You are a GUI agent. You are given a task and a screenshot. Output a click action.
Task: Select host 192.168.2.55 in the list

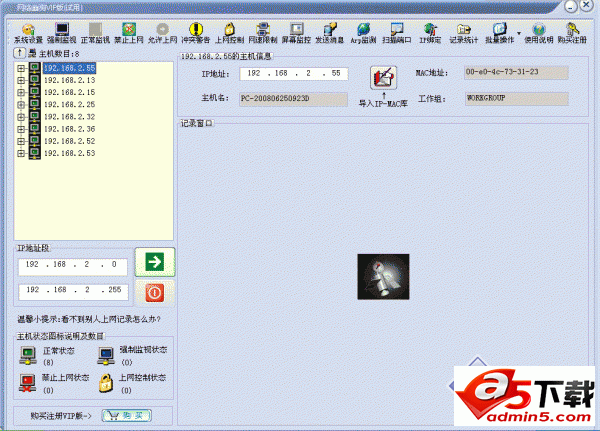click(x=69, y=68)
